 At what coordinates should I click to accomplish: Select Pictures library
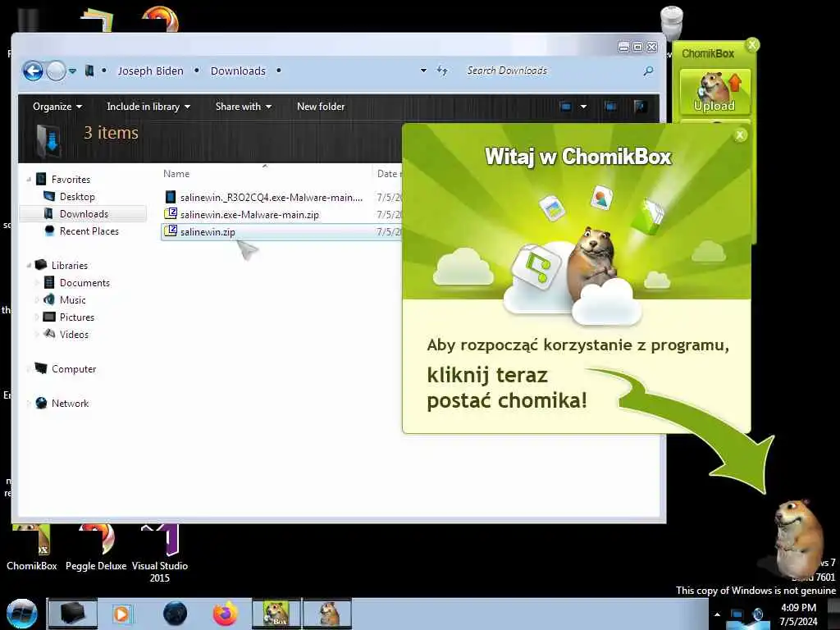(x=76, y=317)
